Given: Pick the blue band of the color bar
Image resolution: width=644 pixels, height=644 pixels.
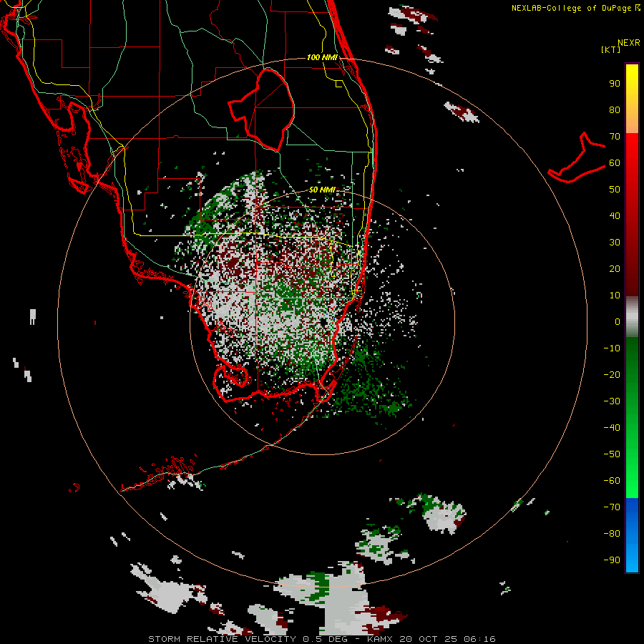Looking at the screenshot, I should pos(632,535).
